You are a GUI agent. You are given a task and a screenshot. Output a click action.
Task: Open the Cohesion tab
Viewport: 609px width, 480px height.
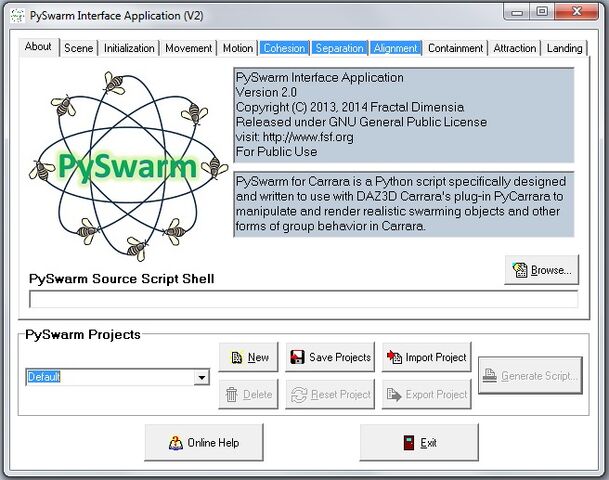click(x=284, y=48)
